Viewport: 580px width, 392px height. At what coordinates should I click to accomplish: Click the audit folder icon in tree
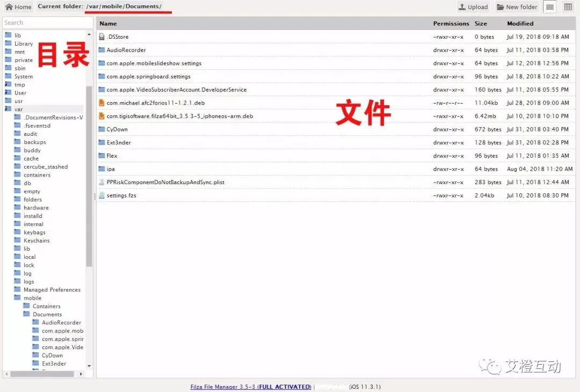click(x=17, y=134)
